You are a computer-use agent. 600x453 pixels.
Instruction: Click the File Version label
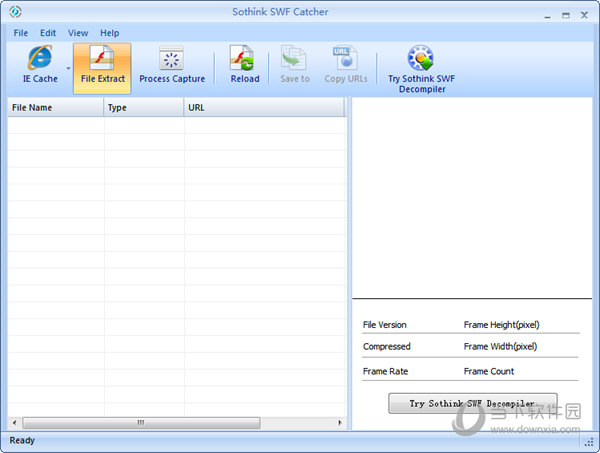tap(385, 325)
